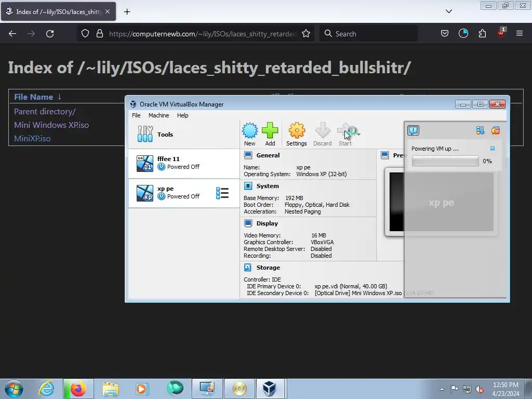Open the Machine menu in VirtualBox
Image resolution: width=532 pixels, height=399 pixels.
[x=158, y=115]
